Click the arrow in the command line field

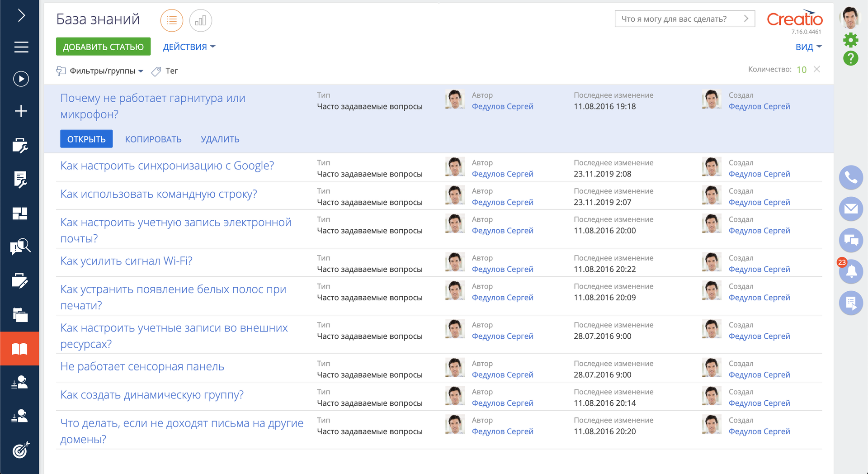click(746, 19)
